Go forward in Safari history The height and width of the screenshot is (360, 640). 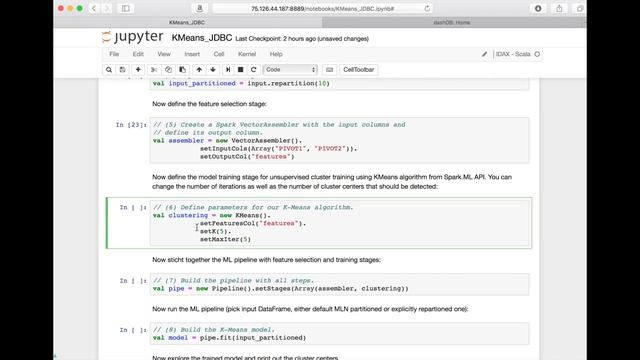coord(107,8)
